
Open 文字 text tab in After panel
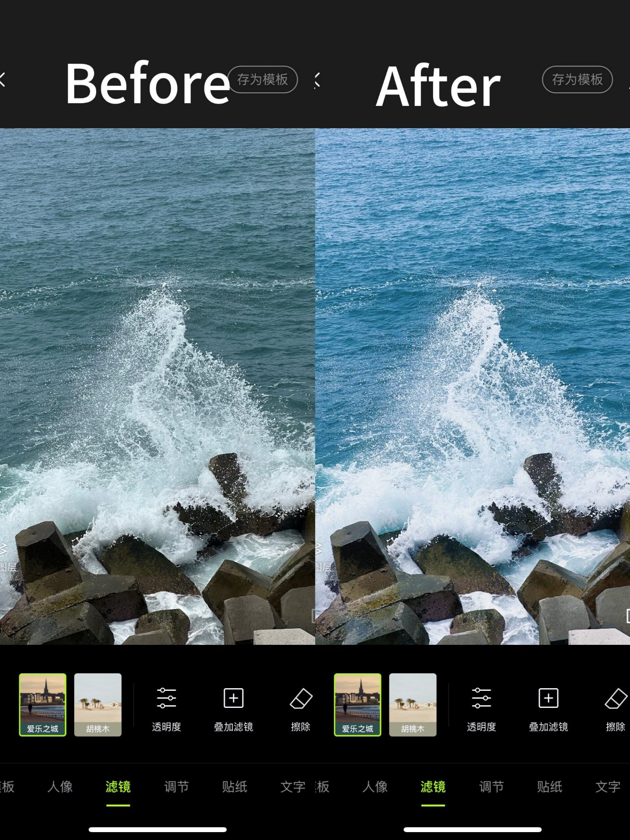point(608,787)
